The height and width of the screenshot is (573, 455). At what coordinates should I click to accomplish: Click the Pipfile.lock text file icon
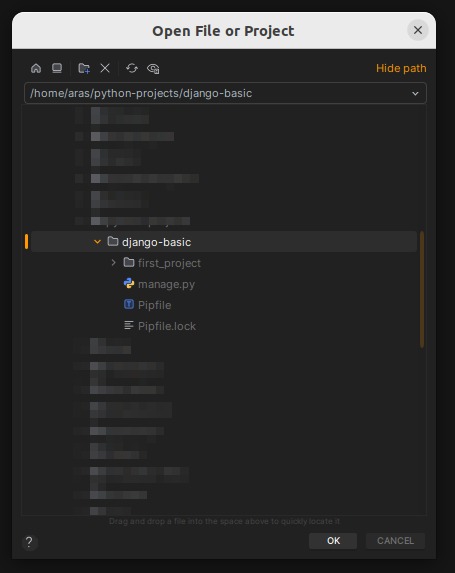coord(129,325)
